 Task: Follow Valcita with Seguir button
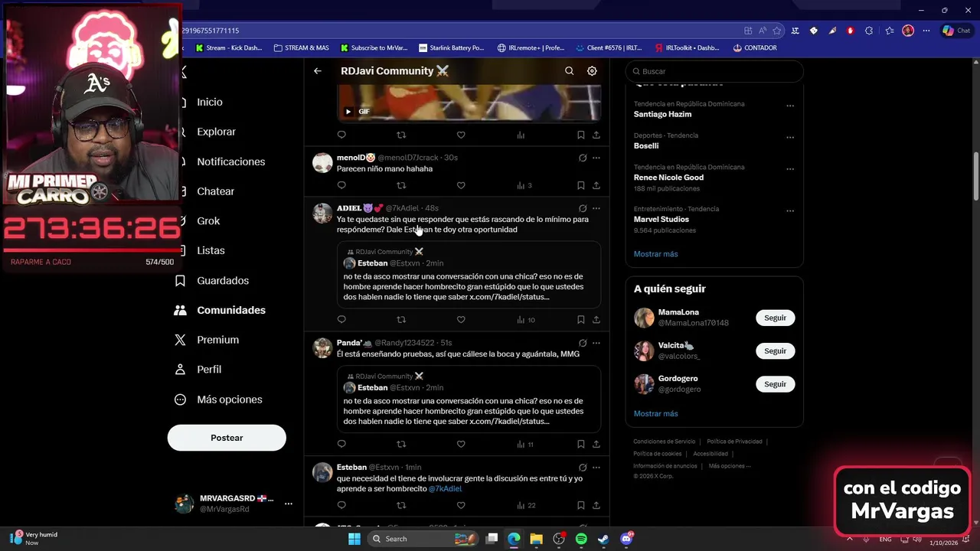pyautogui.click(x=775, y=350)
